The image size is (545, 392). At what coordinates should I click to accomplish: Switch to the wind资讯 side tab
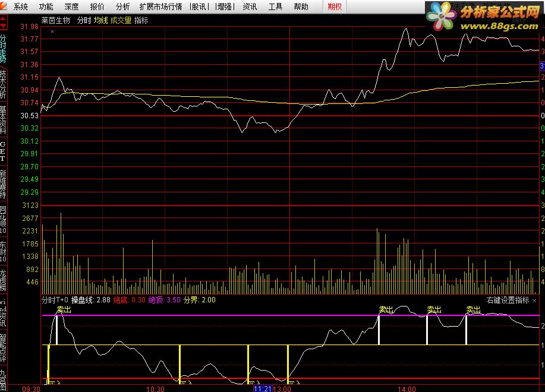point(3,312)
